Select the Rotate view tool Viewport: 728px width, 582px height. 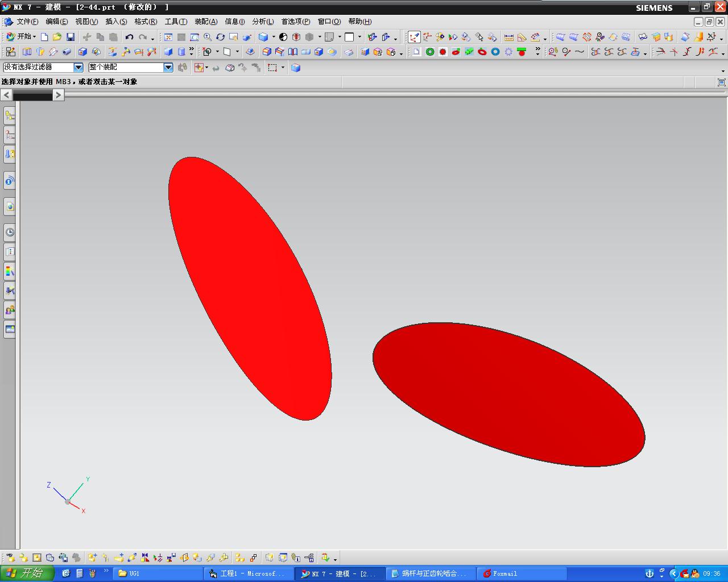coord(220,37)
